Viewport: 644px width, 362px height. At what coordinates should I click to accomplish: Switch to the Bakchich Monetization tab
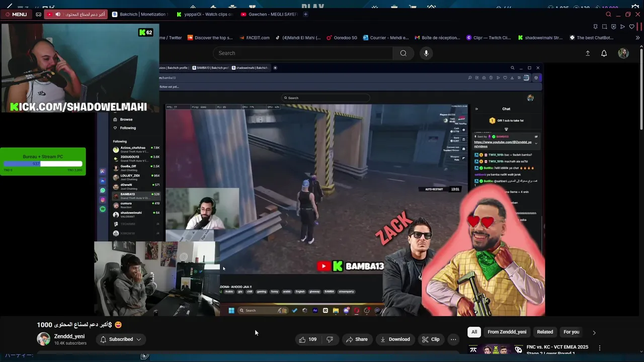140,14
